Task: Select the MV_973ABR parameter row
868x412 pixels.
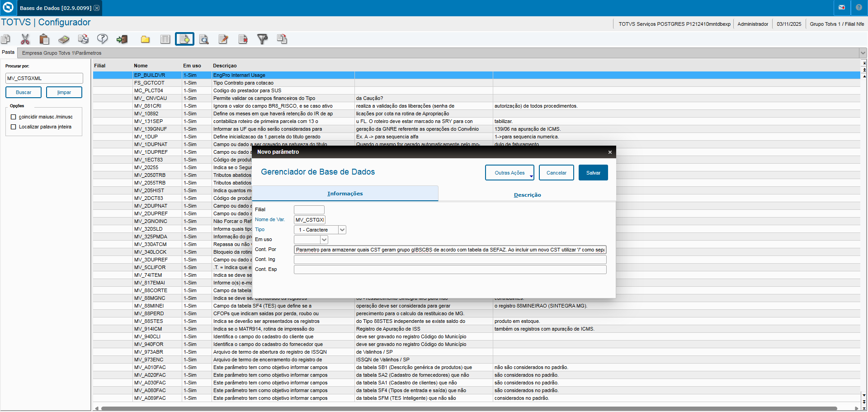Action: (x=476, y=352)
